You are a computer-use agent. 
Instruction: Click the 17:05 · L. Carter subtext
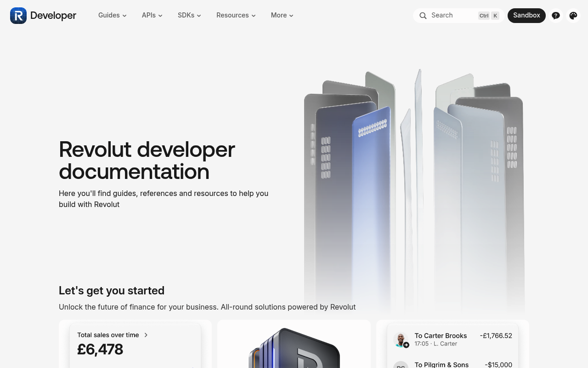(x=436, y=344)
